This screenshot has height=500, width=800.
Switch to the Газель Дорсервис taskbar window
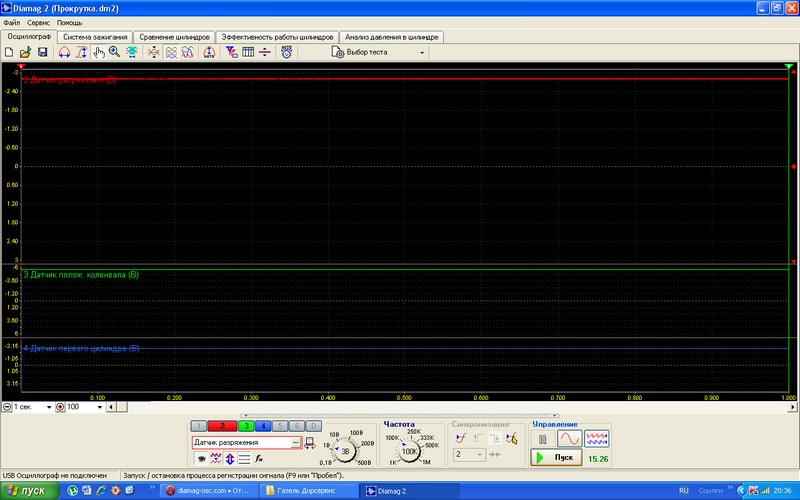tap(310, 491)
